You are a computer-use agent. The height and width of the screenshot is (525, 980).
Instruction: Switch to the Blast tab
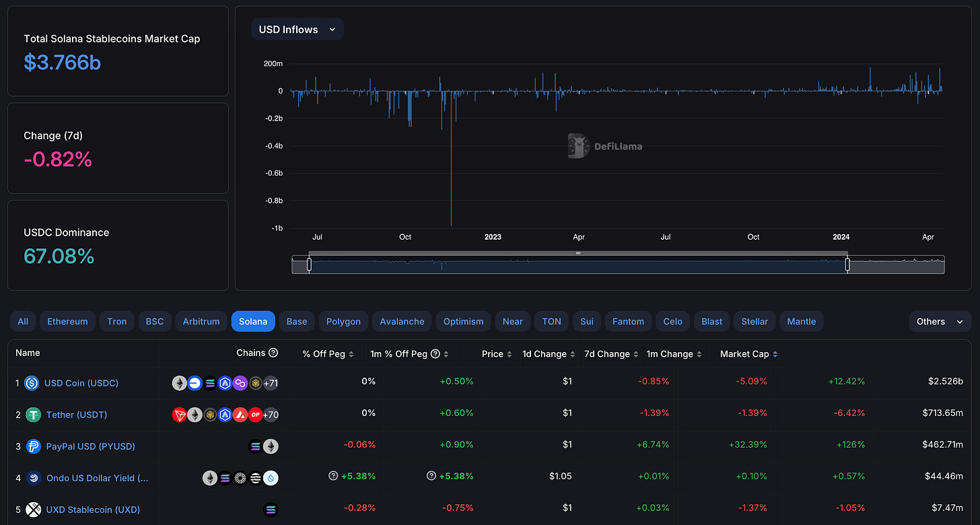point(712,322)
